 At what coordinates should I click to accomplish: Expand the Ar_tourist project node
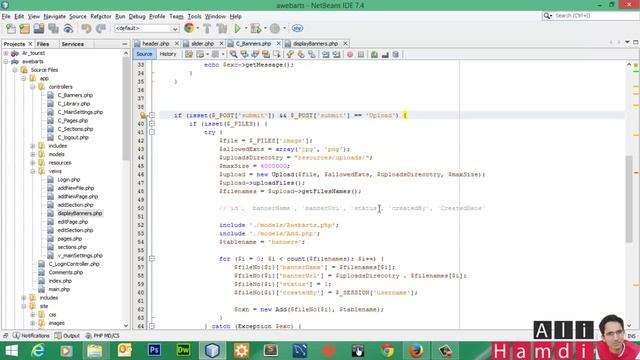click(6, 53)
